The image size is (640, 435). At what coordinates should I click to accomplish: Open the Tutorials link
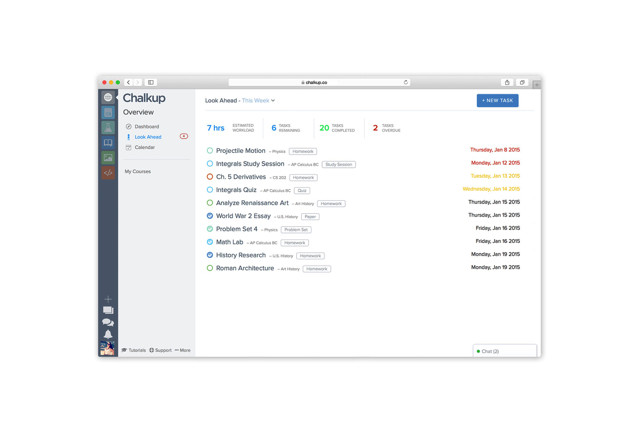pyautogui.click(x=134, y=350)
